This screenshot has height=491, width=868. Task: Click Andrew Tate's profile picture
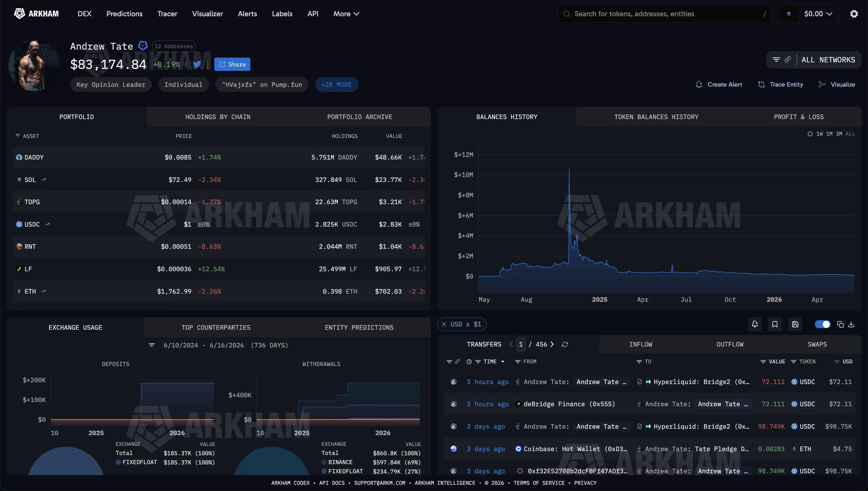click(x=34, y=65)
